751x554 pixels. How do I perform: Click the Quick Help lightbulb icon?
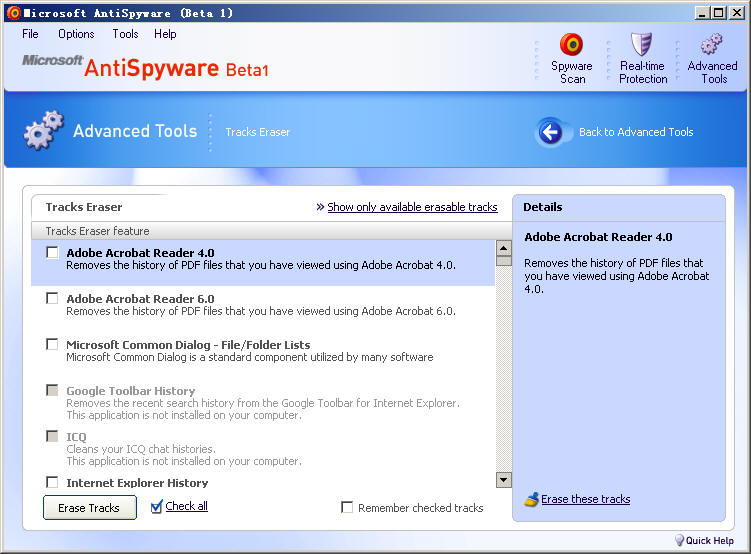click(x=679, y=540)
